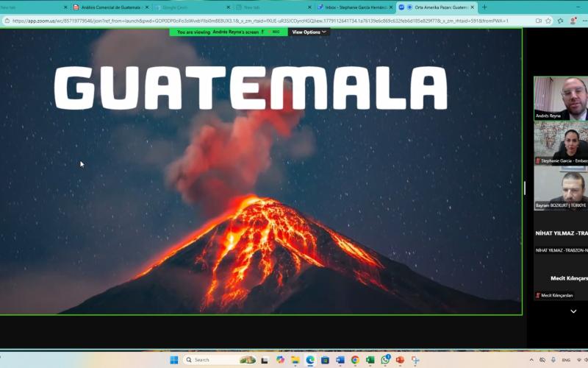The image size is (588, 368).
Task: Select Bayram Bozkurt's video thumbnail
Action: coord(561,188)
